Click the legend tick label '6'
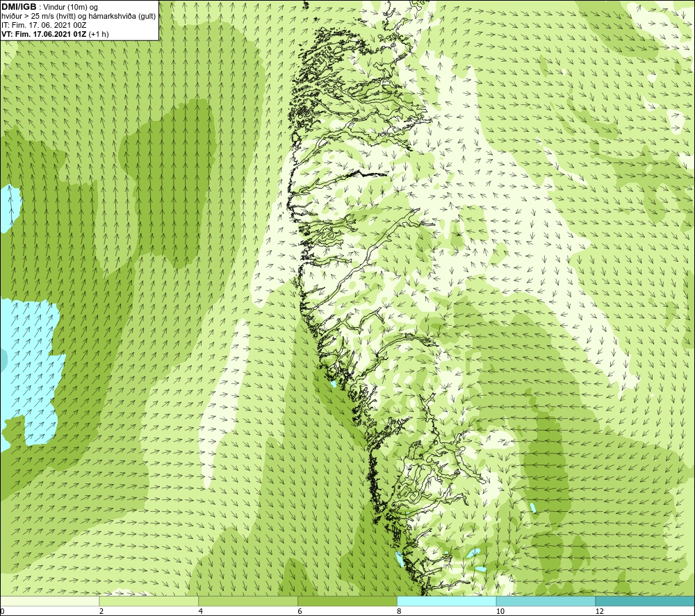 click(x=300, y=611)
